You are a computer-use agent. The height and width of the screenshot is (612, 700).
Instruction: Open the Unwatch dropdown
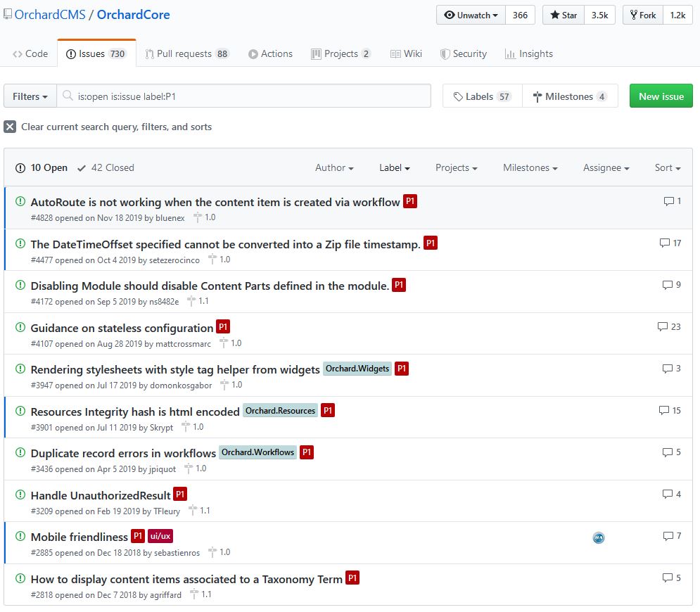point(471,15)
